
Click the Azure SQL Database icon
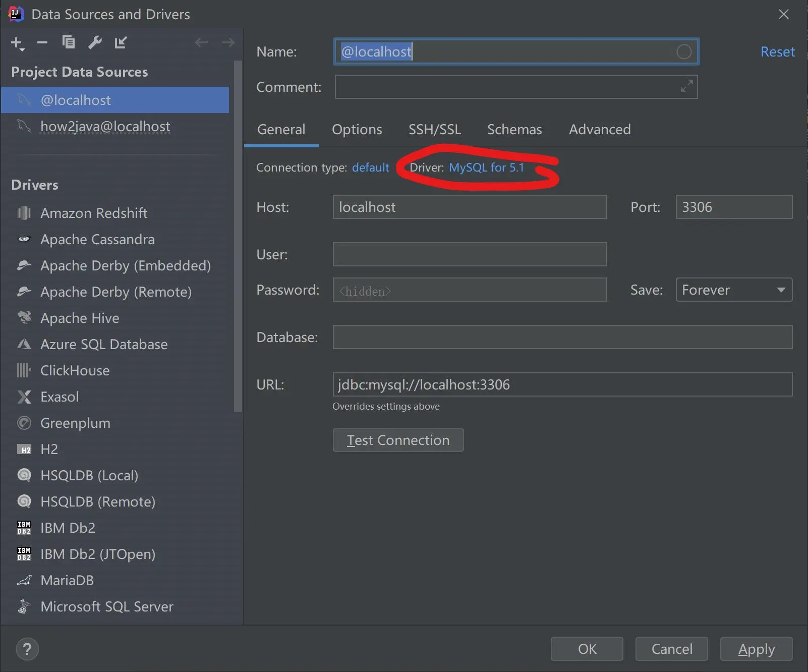[24, 344]
